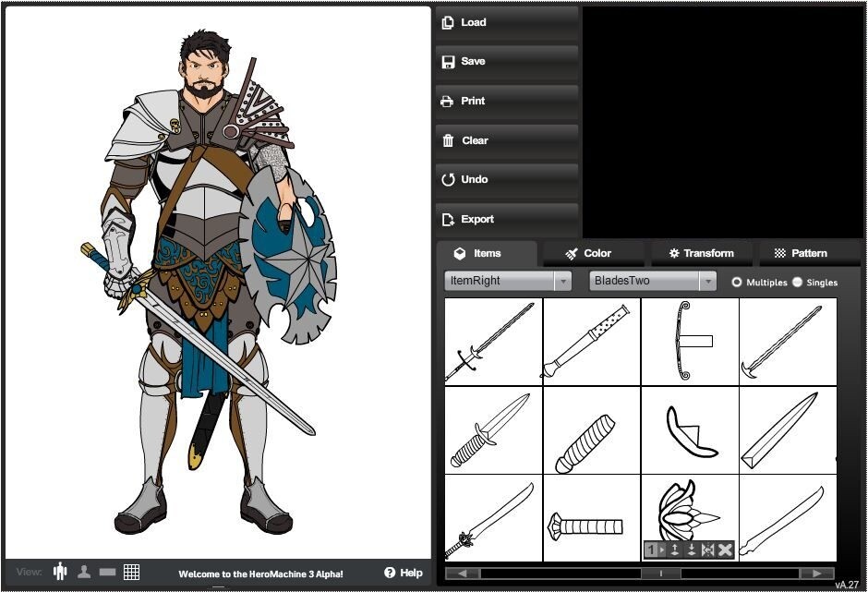Click the move layer down arrow icon

coord(692,550)
